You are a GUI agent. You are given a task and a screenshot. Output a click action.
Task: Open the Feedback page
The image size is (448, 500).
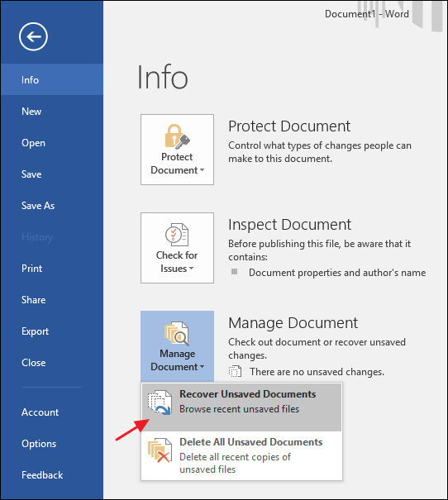(52, 475)
